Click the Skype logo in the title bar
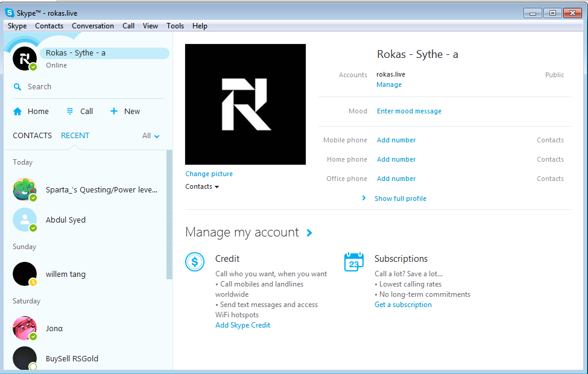 pos(10,13)
